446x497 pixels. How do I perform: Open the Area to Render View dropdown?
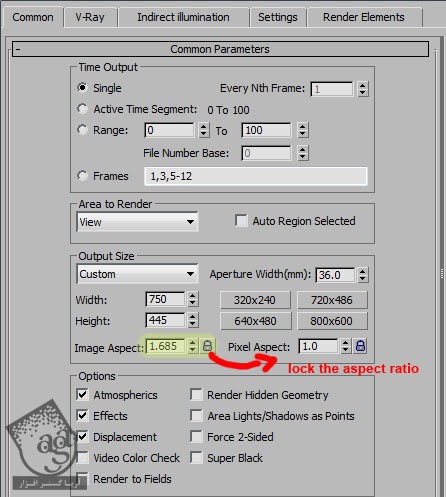coord(137,222)
